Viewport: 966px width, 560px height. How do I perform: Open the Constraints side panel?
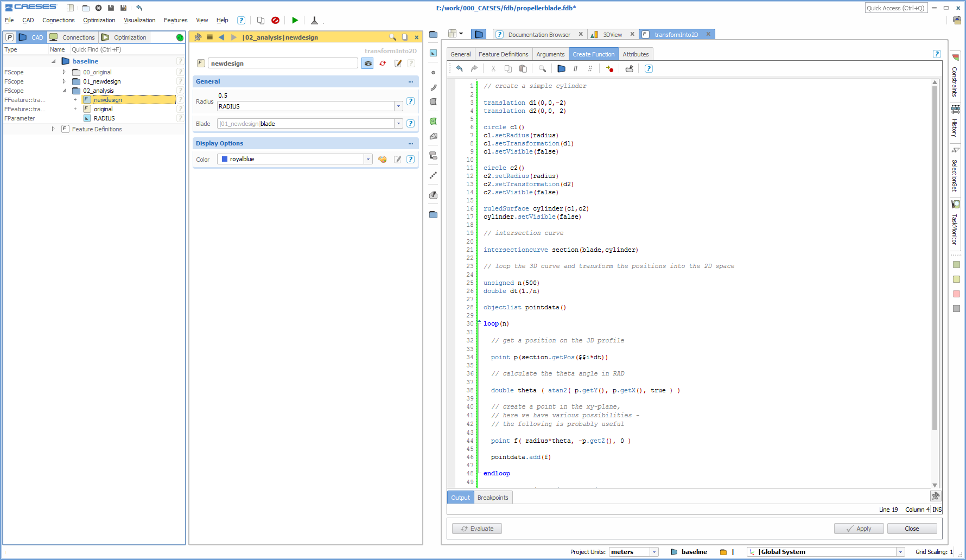pyautogui.click(x=955, y=77)
